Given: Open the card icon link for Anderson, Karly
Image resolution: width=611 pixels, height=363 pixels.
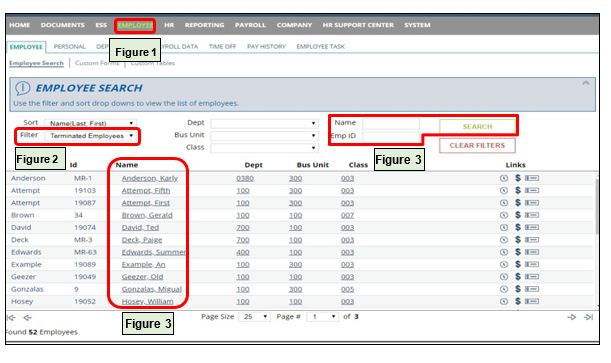Looking at the screenshot, I should 532,178.
